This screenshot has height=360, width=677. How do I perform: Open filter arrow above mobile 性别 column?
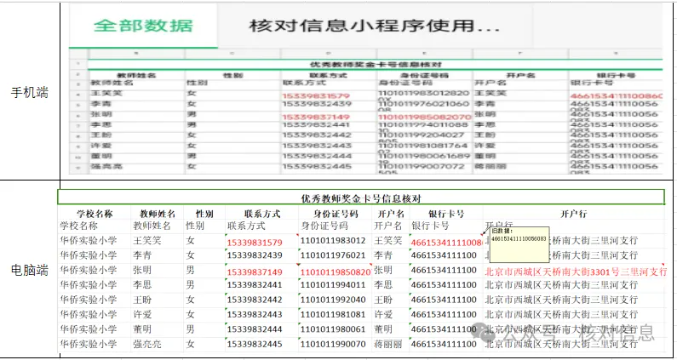click(x=232, y=54)
